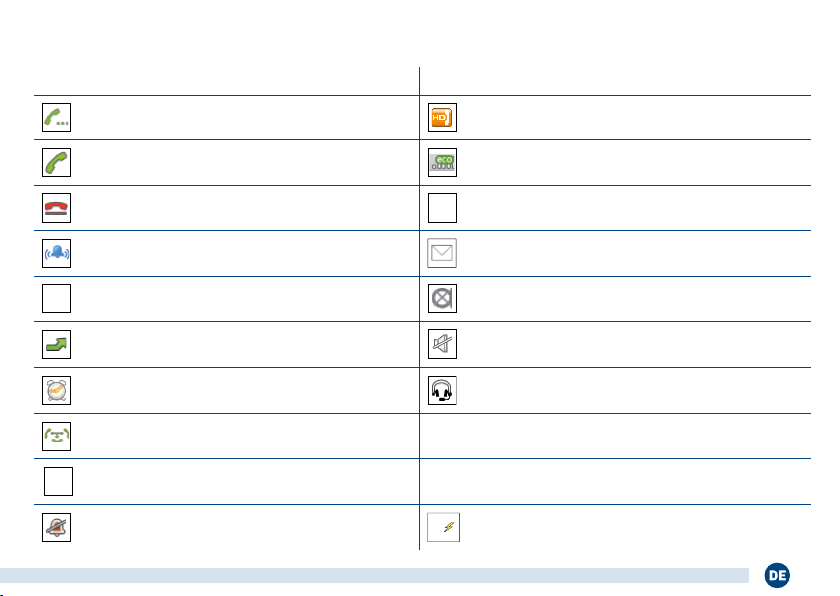Click the muted ringer bell icon
840x596 pixels.
(x=56, y=528)
